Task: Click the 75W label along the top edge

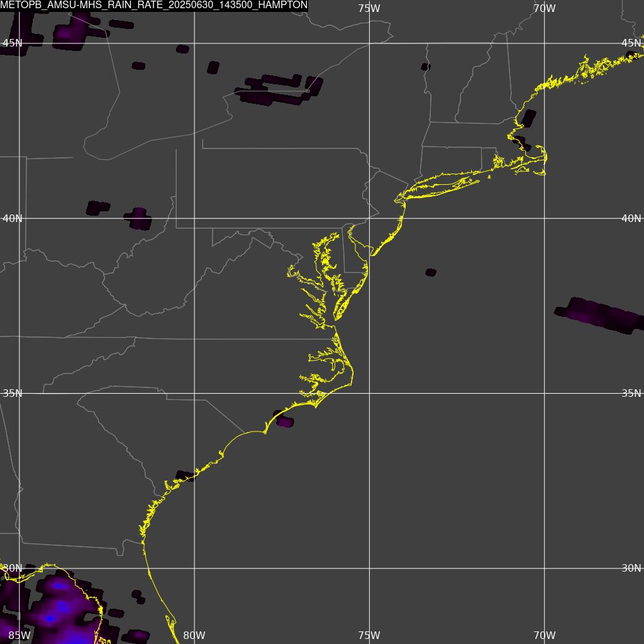Action: [369, 8]
